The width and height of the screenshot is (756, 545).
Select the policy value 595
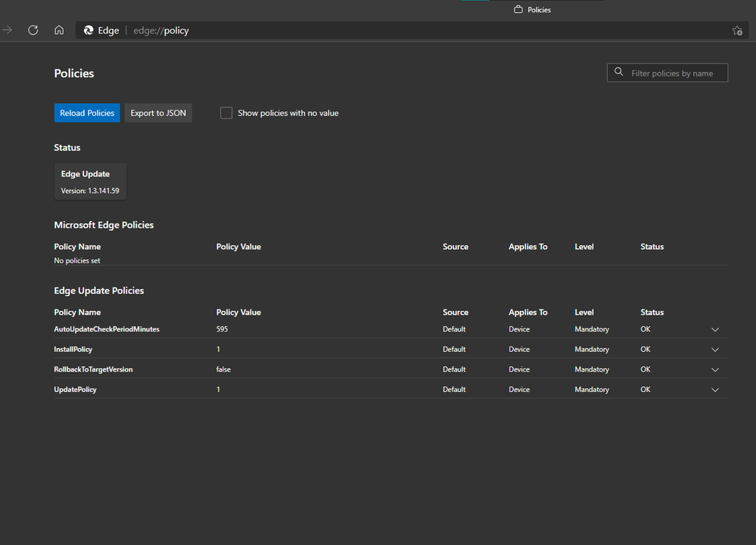pos(222,329)
